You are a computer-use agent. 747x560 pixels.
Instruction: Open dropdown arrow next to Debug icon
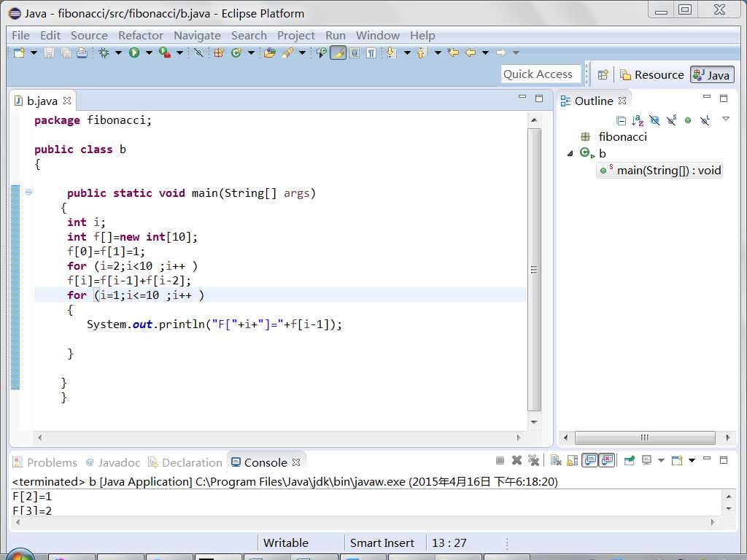[x=118, y=52]
